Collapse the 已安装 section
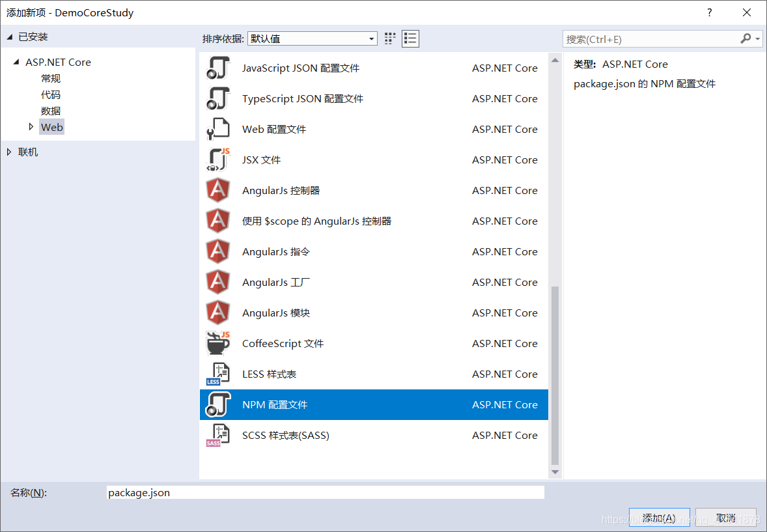Viewport: 767px width, 532px height. [x=9, y=37]
